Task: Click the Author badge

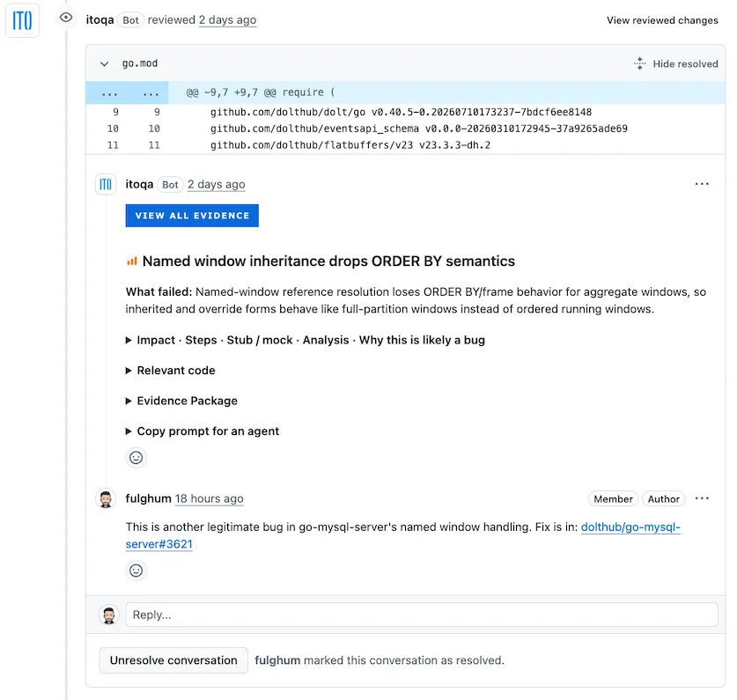Action: 663,498
